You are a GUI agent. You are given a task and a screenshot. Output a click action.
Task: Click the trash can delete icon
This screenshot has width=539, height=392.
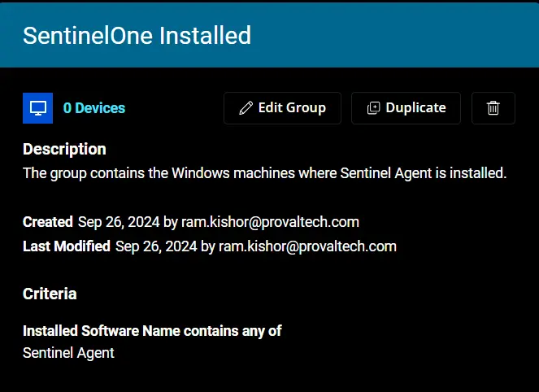point(493,108)
